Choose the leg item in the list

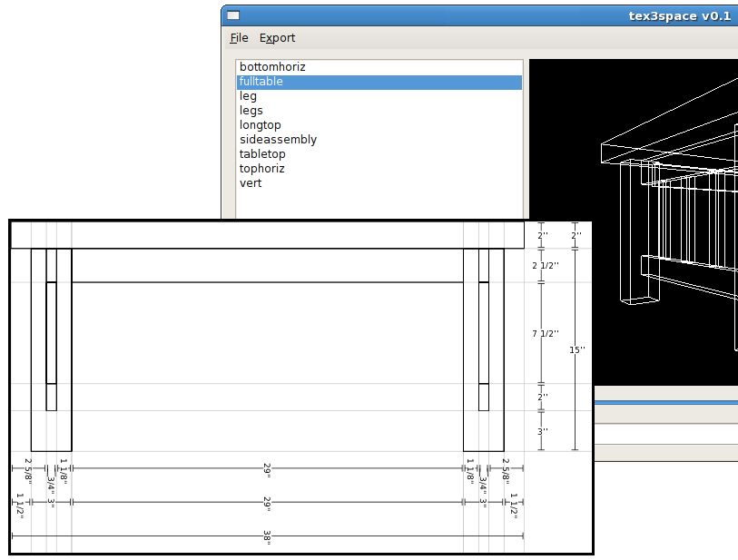(248, 96)
